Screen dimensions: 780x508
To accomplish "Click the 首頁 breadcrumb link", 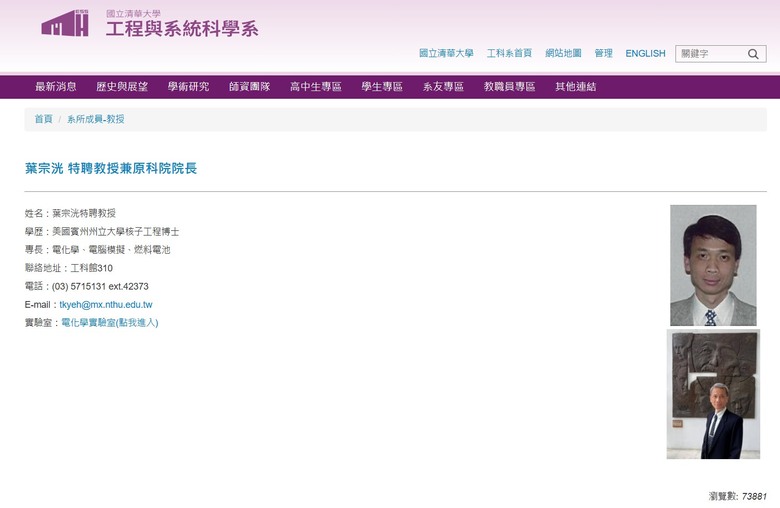I will click(43, 119).
